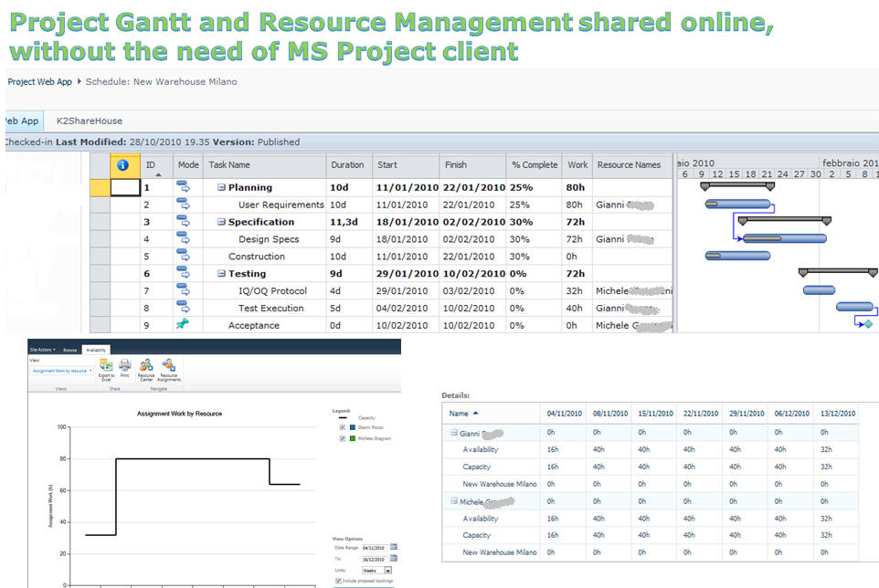This screenshot has height=588, width=879.
Task: Click the Project Web App breadcrumb link
Action: click(40, 82)
